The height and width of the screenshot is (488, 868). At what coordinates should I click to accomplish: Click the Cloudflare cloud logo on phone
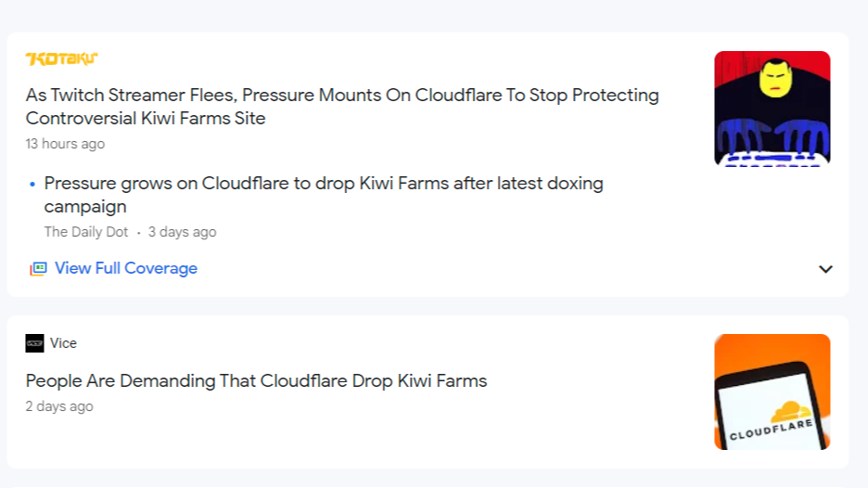pyautogui.click(x=791, y=412)
